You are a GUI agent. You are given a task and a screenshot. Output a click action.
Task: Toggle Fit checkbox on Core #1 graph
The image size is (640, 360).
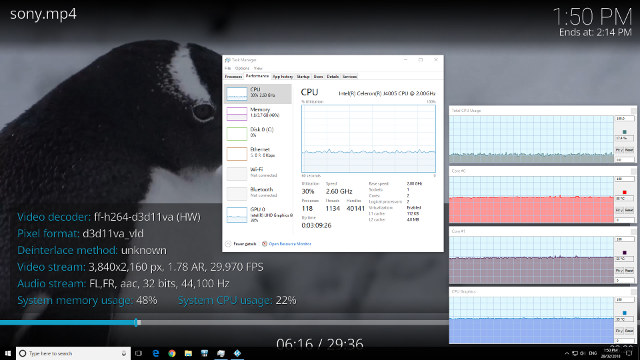619,271
